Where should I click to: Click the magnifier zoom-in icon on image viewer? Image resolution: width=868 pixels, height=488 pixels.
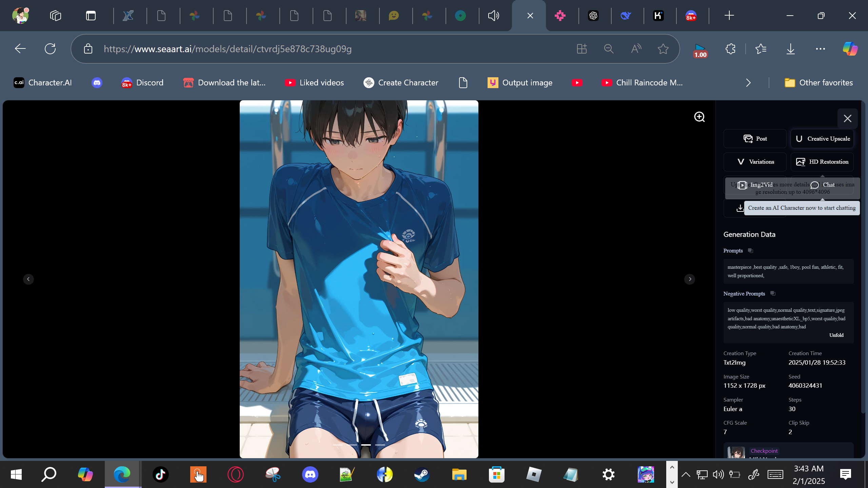pyautogui.click(x=699, y=117)
